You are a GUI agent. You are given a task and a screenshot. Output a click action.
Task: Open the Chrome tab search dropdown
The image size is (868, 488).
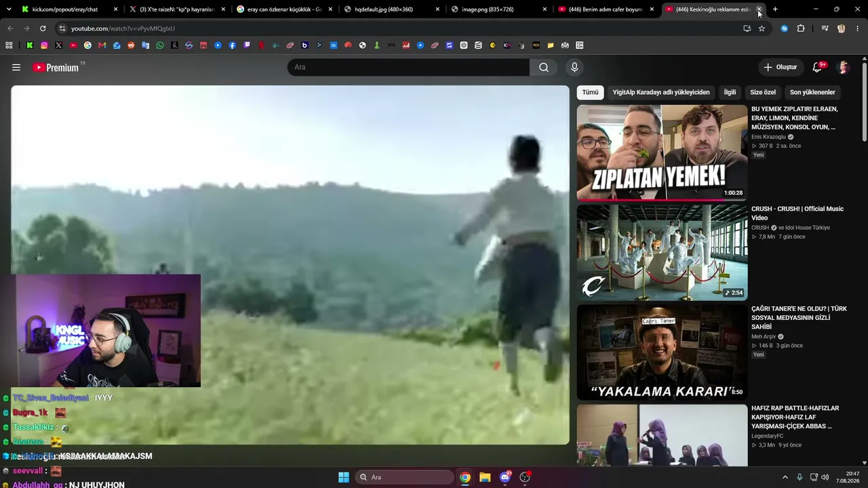(x=9, y=9)
